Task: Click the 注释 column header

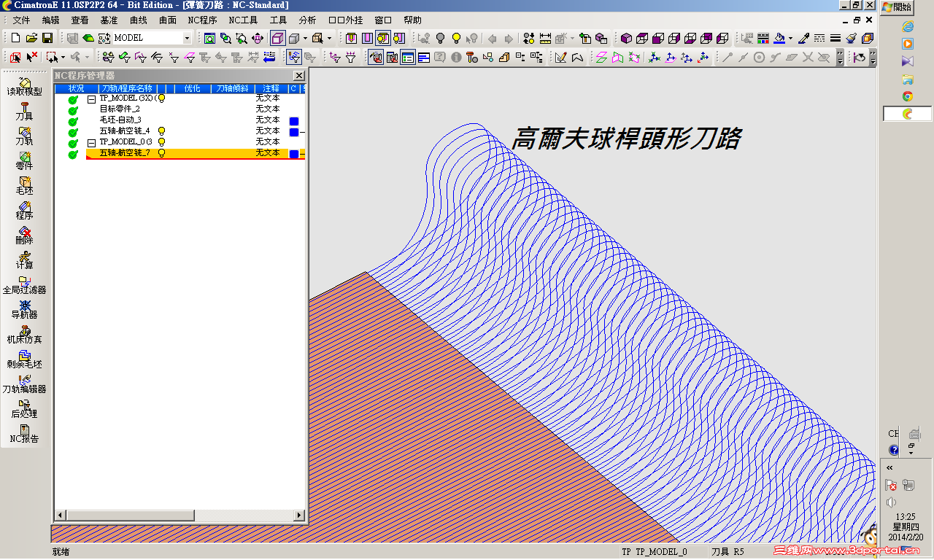Action: 271,88
